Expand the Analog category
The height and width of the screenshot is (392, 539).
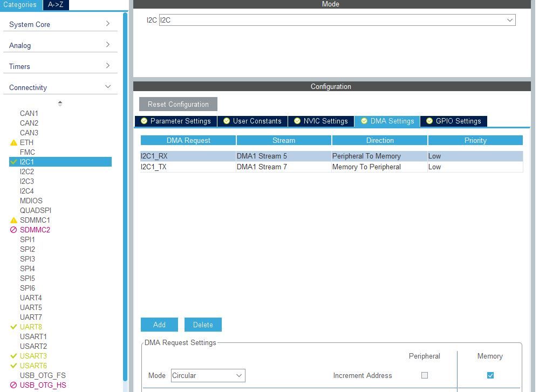[60, 45]
